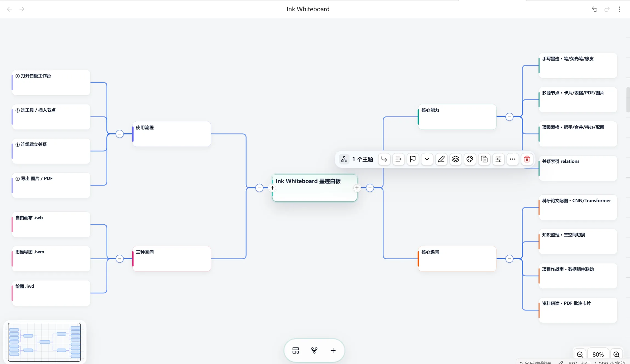Click the zoom in magnifier button

(616, 354)
